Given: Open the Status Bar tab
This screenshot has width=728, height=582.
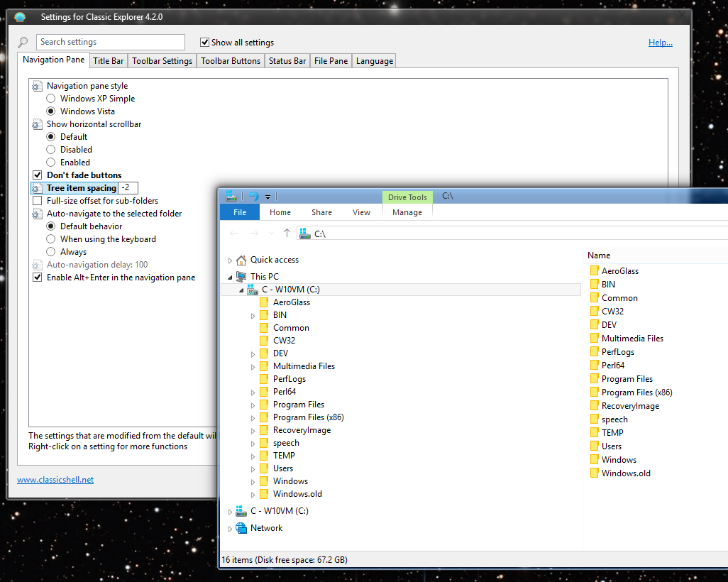Looking at the screenshot, I should pyautogui.click(x=287, y=61).
